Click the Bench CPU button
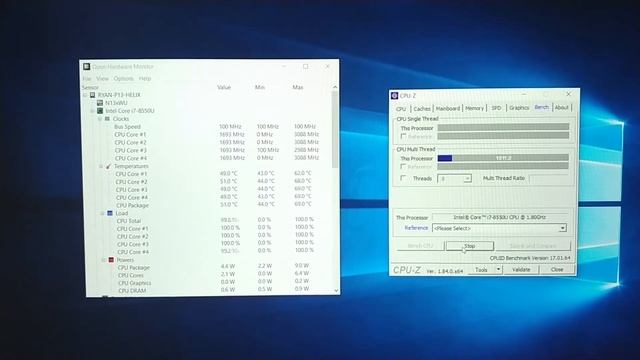The image size is (640, 360). click(420, 246)
